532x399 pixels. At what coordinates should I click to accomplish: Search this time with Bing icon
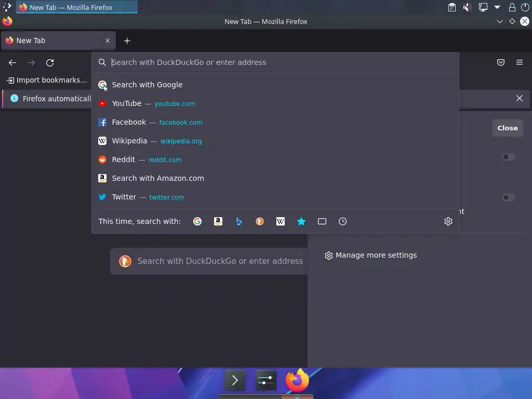(x=239, y=221)
